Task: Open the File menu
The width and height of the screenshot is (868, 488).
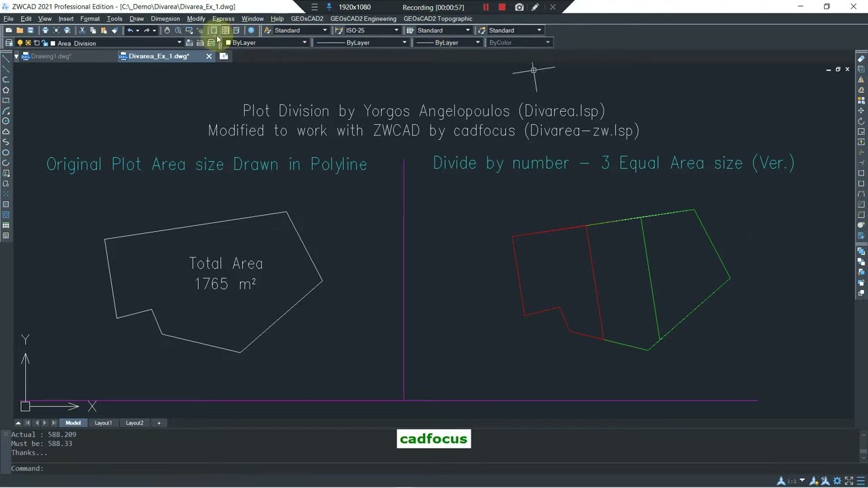Action: point(8,18)
